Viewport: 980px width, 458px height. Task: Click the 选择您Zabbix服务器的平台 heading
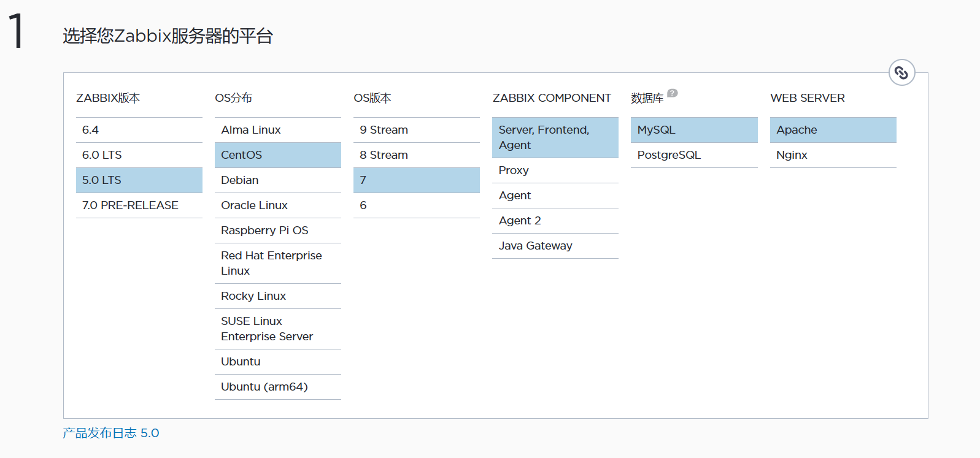coord(168,36)
